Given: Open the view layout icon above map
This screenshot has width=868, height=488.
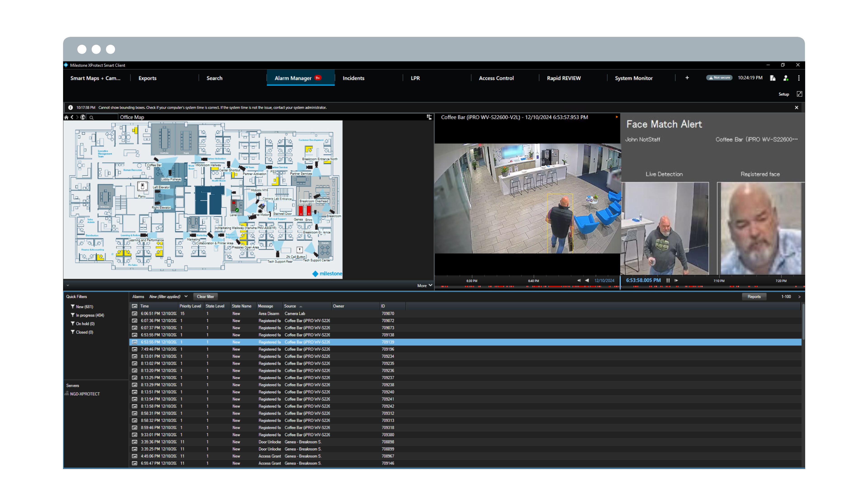Looking at the screenshot, I should (x=429, y=117).
